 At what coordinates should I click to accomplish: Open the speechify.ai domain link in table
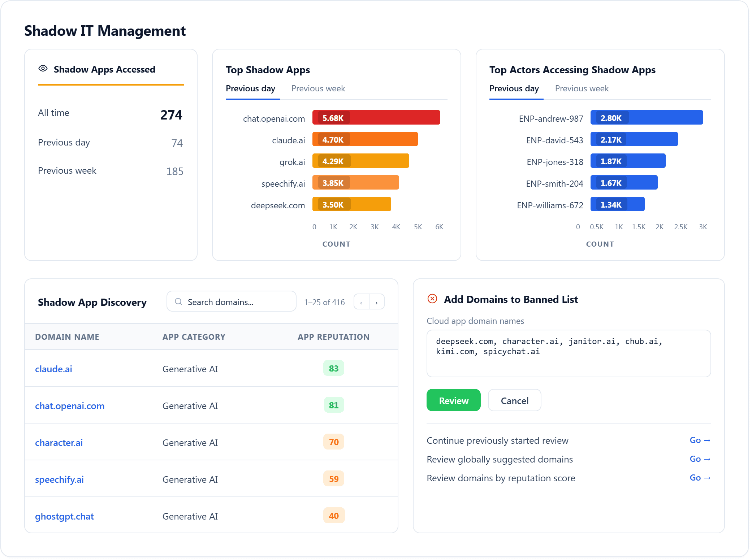(x=59, y=479)
